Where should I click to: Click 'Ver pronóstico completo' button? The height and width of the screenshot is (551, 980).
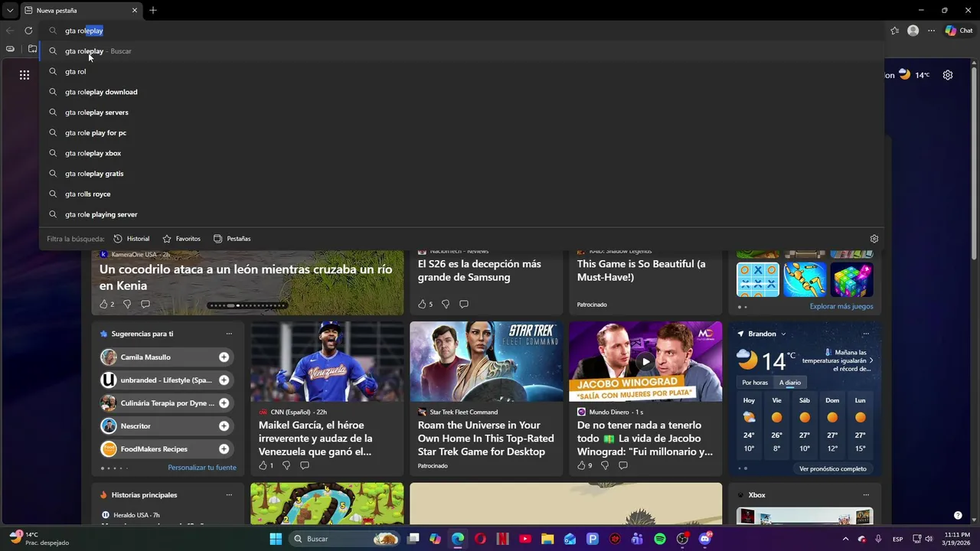[x=833, y=468]
